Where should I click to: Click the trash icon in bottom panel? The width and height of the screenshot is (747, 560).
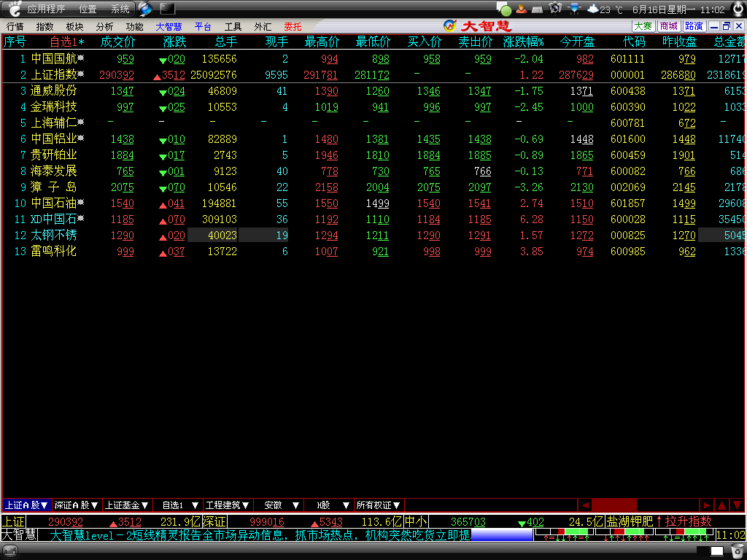[x=738, y=551]
